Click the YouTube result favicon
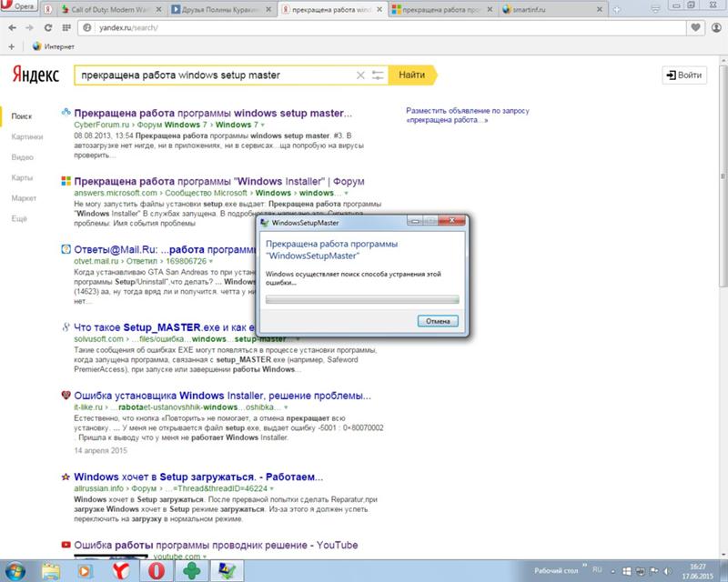The height and width of the screenshot is (582, 728). point(66,545)
